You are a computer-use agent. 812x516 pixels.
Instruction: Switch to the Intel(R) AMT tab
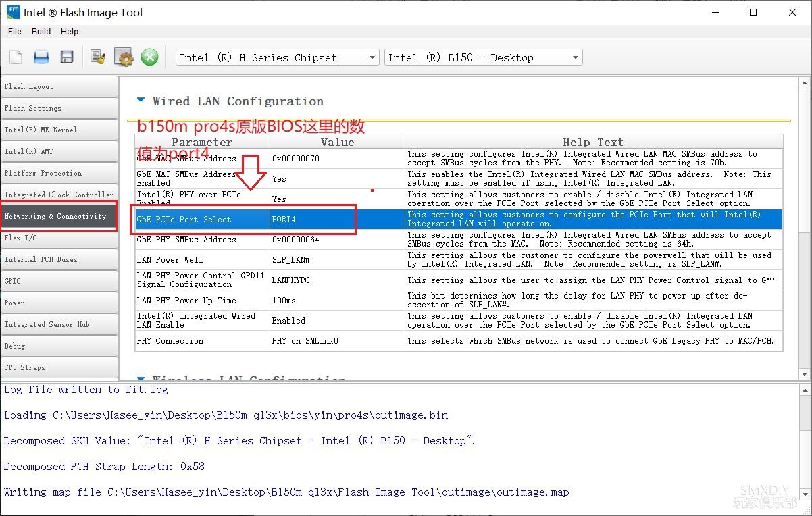tap(59, 151)
